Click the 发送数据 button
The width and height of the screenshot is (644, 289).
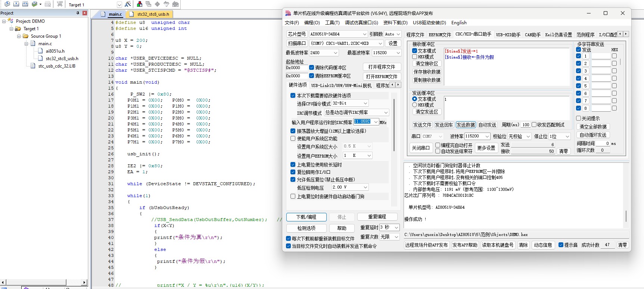(x=466, y=125)
